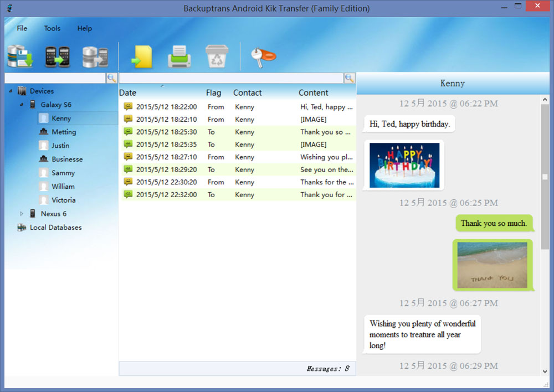Screen dimensions: 554x392
Task: Click the Galaxy S6 phone icon
Action: click(33, 104)
